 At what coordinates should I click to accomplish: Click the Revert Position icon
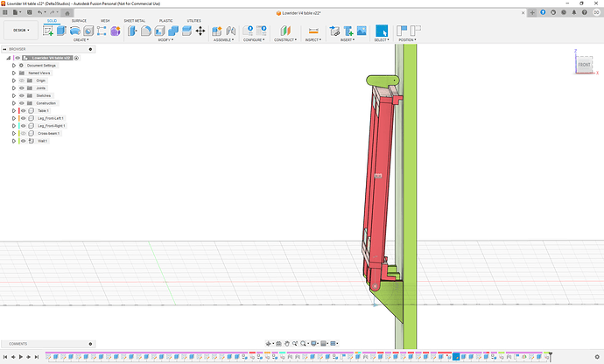point(415,31)
